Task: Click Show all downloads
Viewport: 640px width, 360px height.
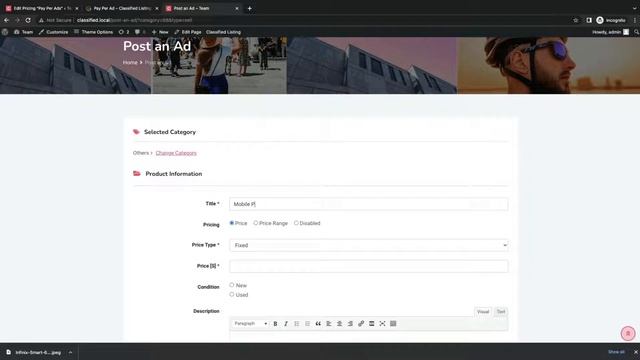Action: pos(616,352)
